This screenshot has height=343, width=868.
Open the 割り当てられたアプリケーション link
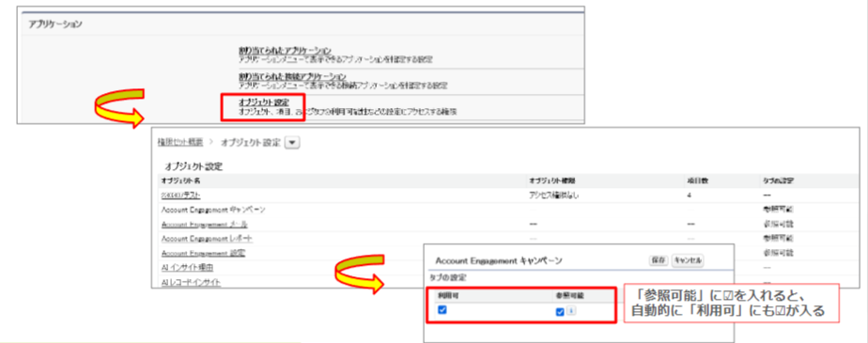coord(285,51)
